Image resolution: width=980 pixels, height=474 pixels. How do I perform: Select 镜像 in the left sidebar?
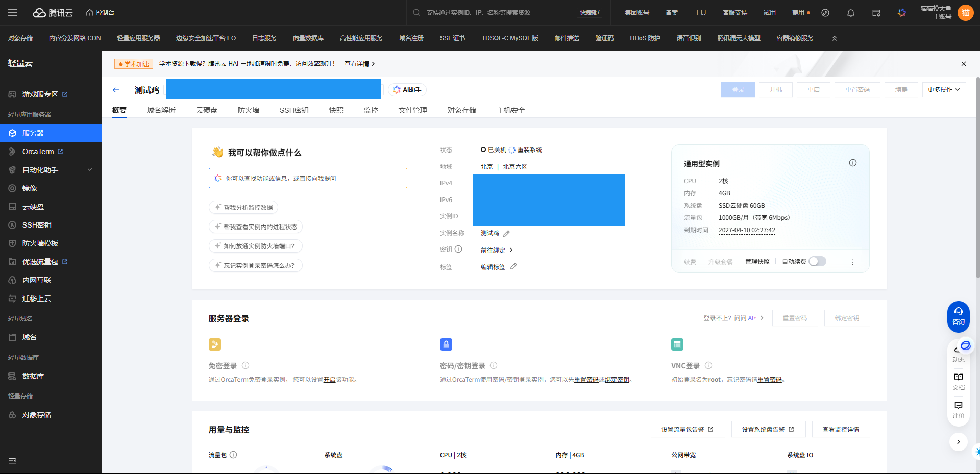click(x=30, y=188)
